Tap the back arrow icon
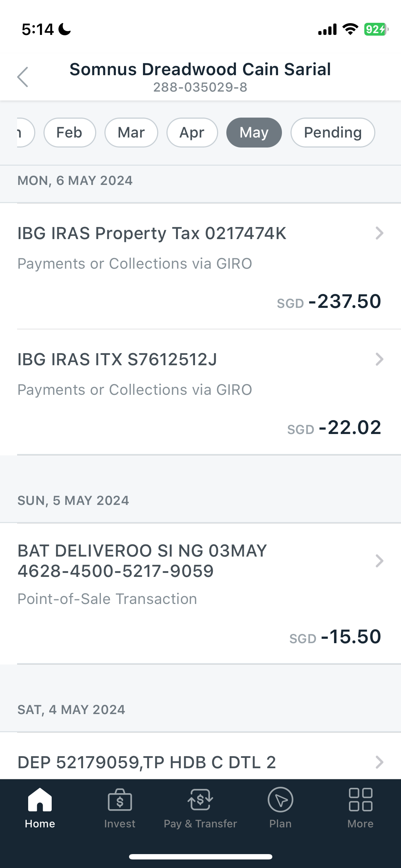Image resolution: width=401 pixels, height=868 pixels. pyautogui.click(x=23, y=77)
